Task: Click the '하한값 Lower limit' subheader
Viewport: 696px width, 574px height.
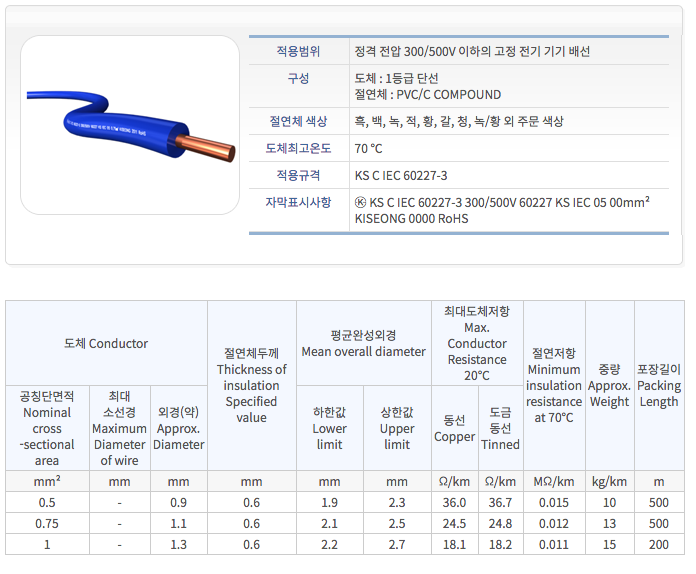Action: [329, 428]
